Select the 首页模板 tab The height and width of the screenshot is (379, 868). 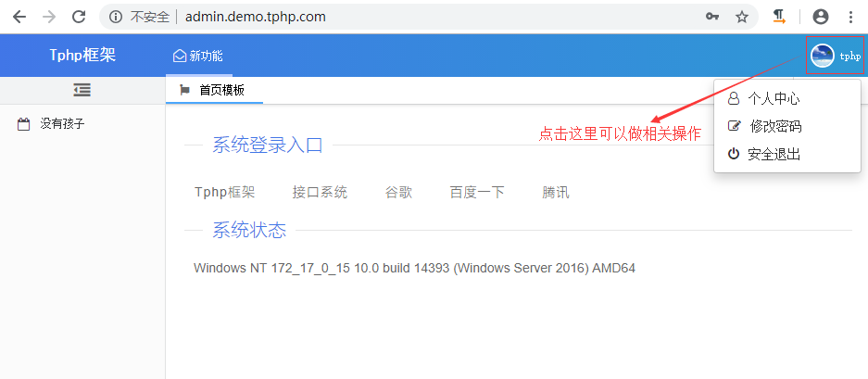click(x=213, y=90)
